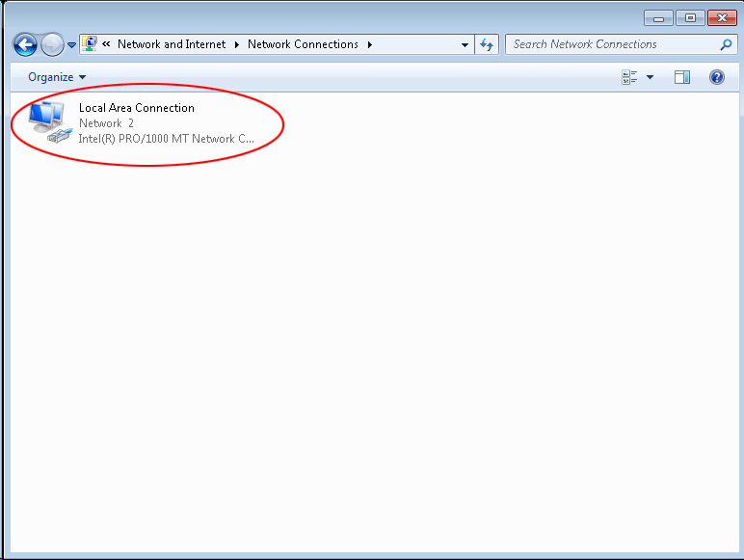This screenshot has width=744, height=560.
Task: Open the view options dropdown arrow
Action: pyautogui.click(x=651, y=77)
